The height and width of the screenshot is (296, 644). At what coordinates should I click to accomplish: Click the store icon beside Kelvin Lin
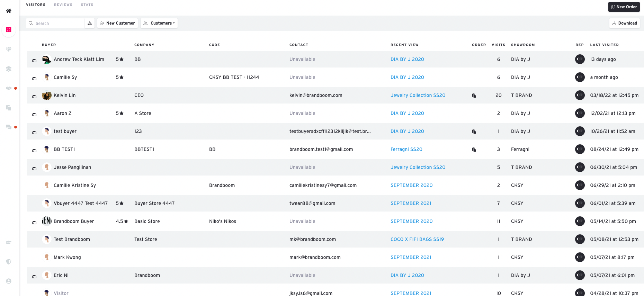point(34,97)
